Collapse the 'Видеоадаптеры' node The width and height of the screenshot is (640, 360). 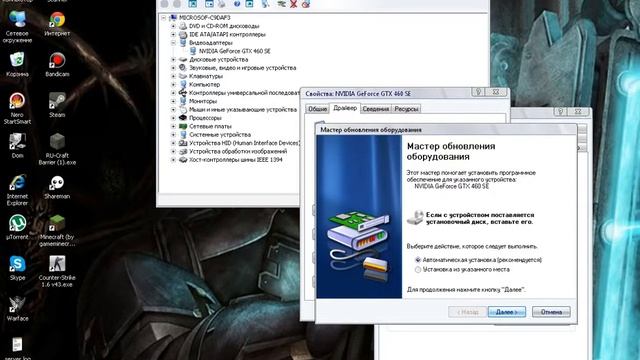point(173,43)
